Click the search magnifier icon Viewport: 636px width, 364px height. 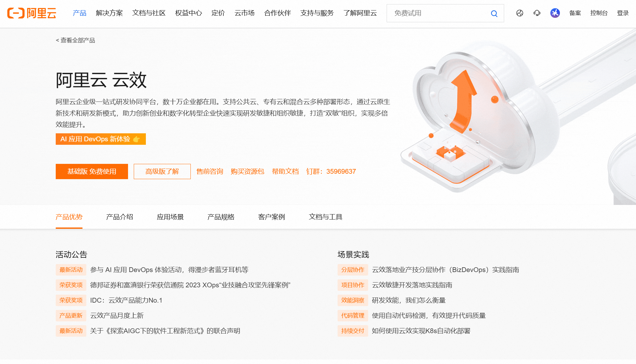click(x=494, y=13)
